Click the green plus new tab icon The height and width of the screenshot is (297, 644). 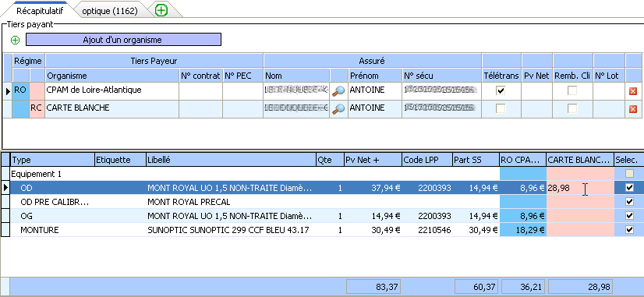(x=161, y=11)
